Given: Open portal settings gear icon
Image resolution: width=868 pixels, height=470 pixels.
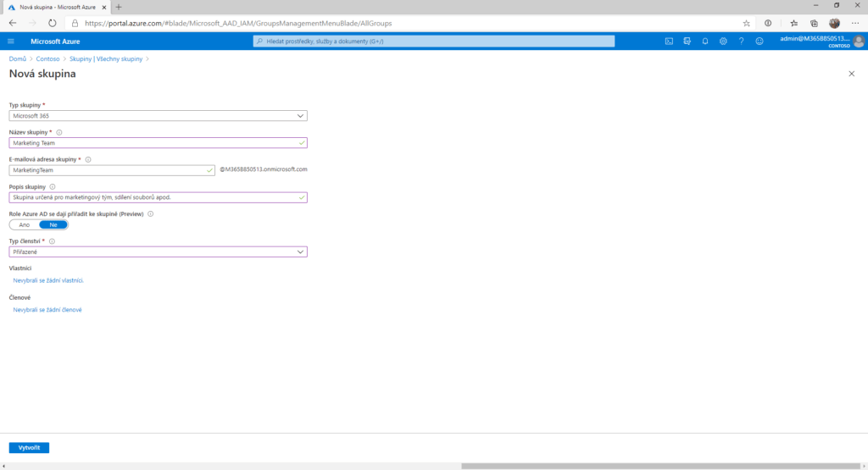Looking at the screenshot, I should click(x=723, y=41).
